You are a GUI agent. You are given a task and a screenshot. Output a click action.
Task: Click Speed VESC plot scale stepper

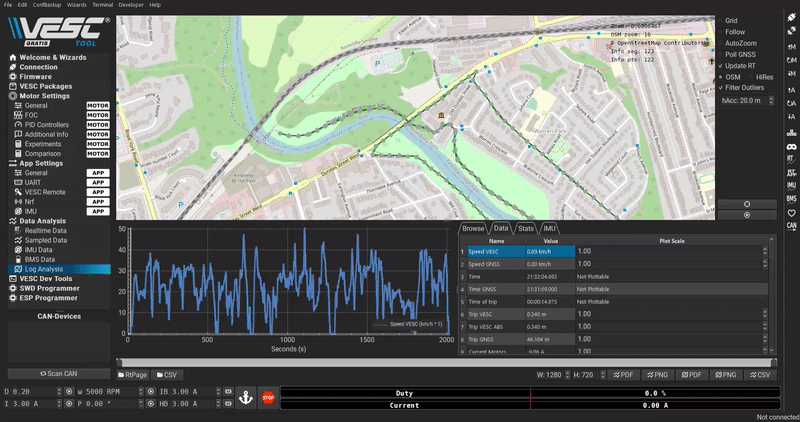coord(764,251)
